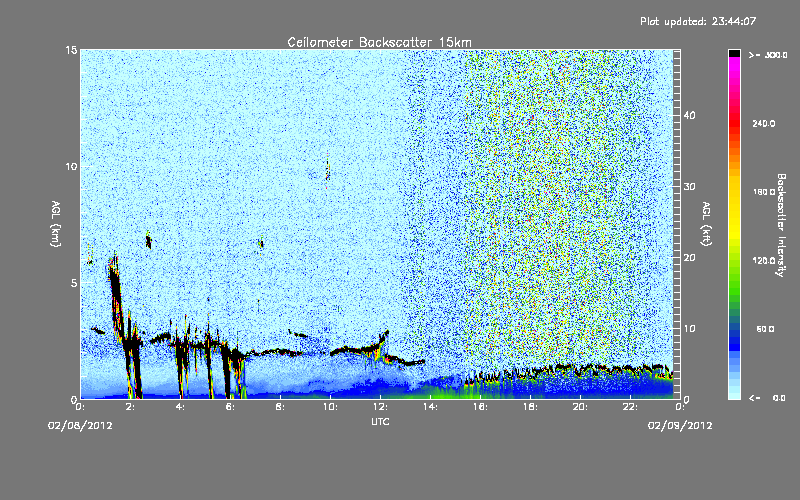Select the "Ceilometer Backscatter 15km" plot title
The height and width of the screenshot is (500, 800).
379,42
